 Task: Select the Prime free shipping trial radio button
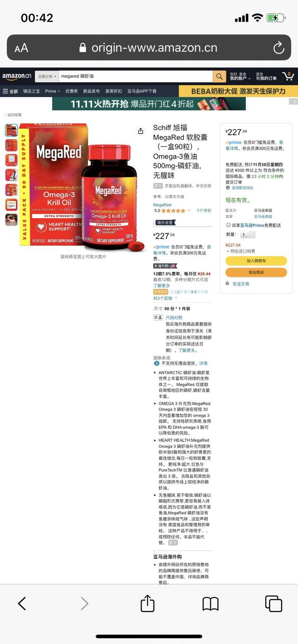(x=228, y=225)
